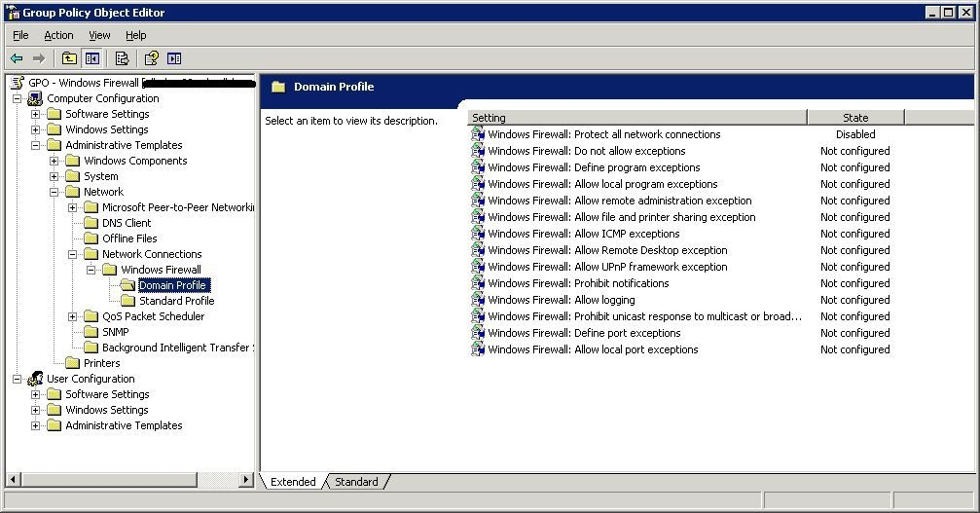Click the policy icon beside Prohibit notifications

[478, 283]
